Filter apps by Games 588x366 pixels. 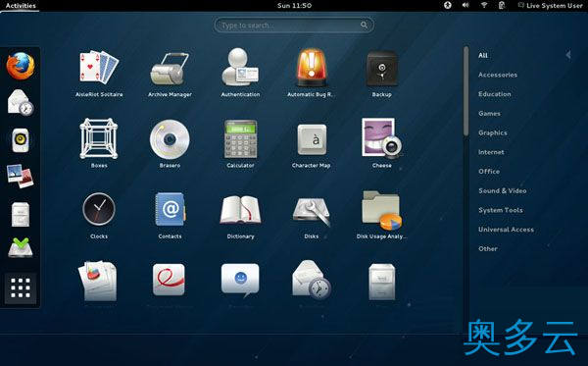point(489,114)
